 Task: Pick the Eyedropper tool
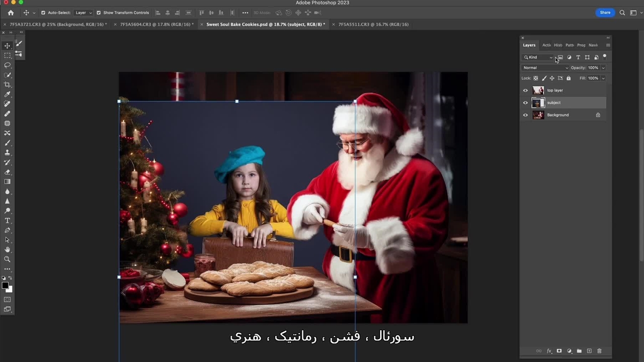tap(8, 94)
